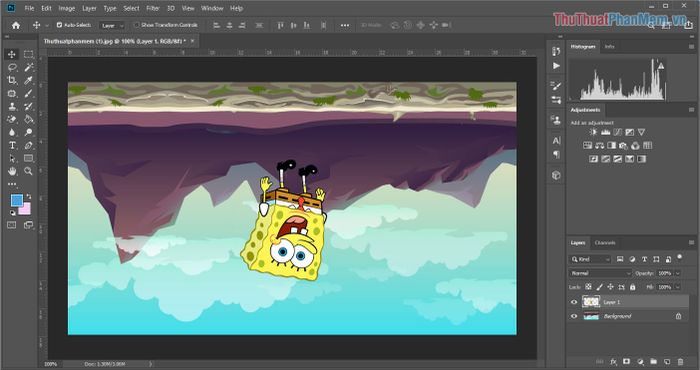This screenshot has height=370, width=700.
Task: Select the Crop tool
Action: pyautogui.click(x=12, y=80)
